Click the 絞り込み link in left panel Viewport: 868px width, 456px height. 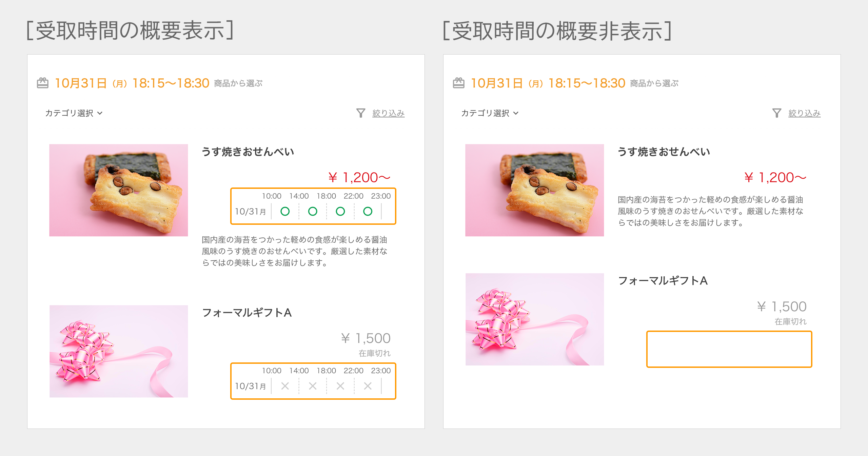388,113
